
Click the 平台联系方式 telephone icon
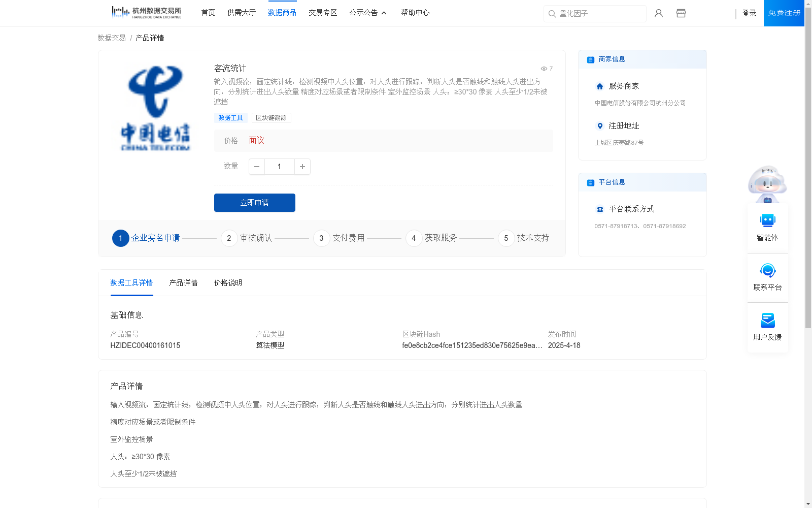(x=600, y=209)
